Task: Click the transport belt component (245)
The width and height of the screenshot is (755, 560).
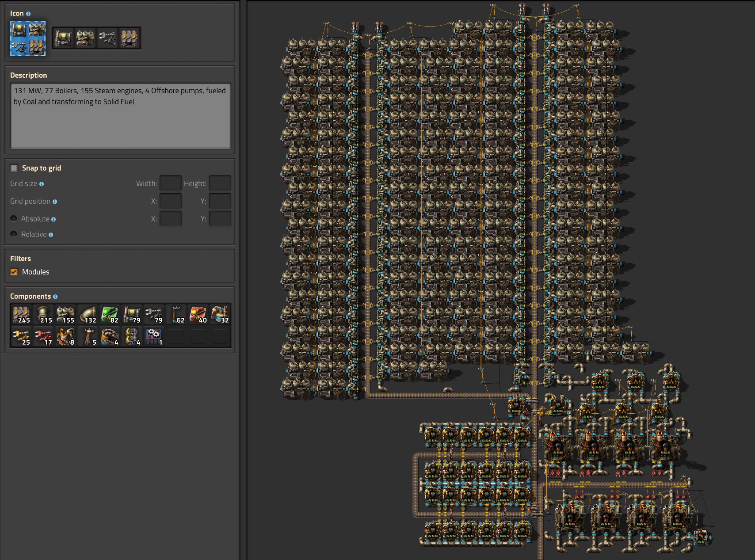Action: point(21,314)
